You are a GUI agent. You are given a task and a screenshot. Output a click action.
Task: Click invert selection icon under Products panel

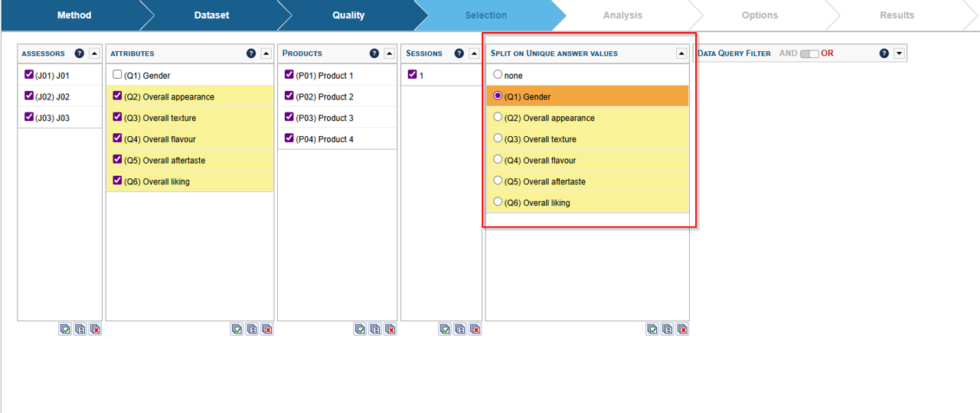375,329
